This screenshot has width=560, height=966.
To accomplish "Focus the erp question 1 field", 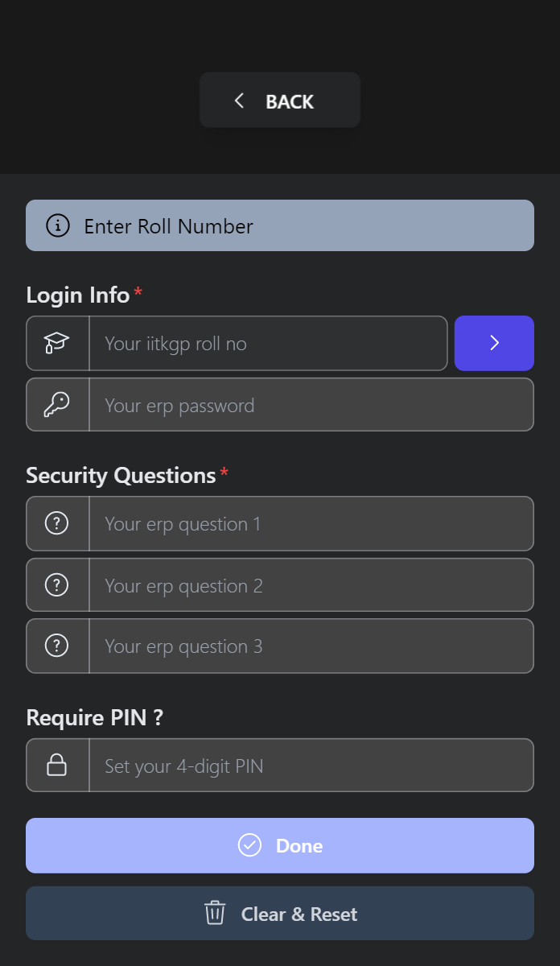I will click(311, 523).
